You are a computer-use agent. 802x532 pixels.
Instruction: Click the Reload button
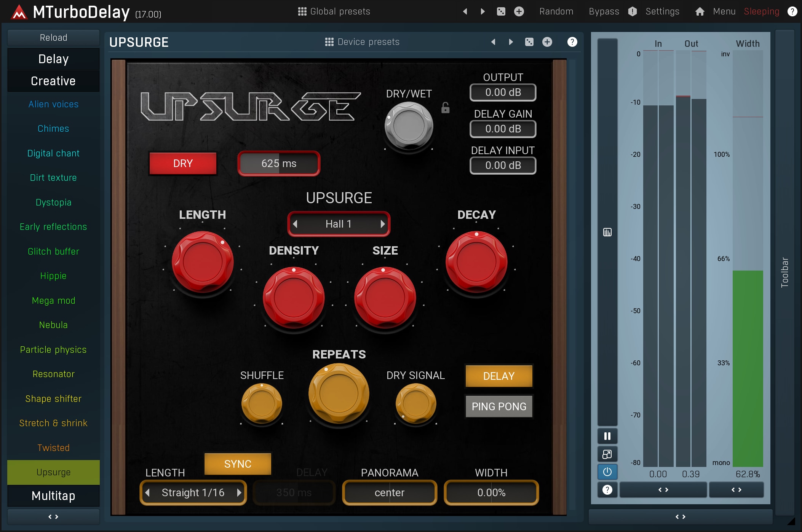53,38
